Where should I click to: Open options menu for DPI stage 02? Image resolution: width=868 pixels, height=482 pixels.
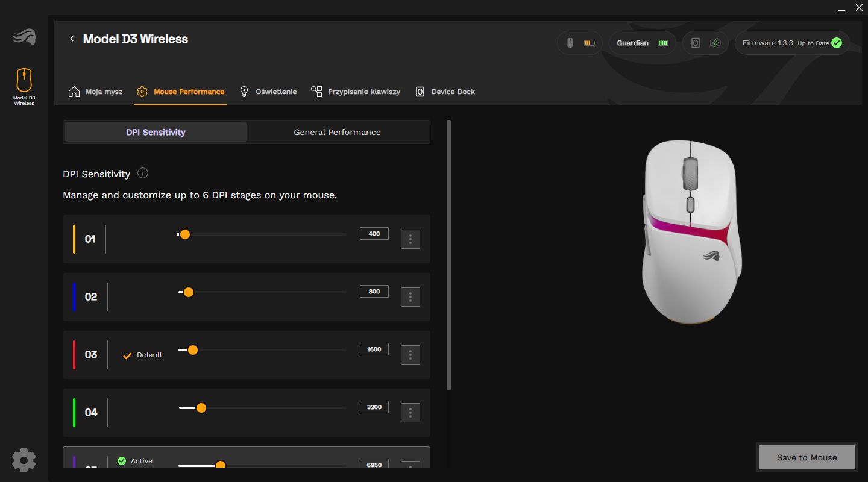(410, 297)
